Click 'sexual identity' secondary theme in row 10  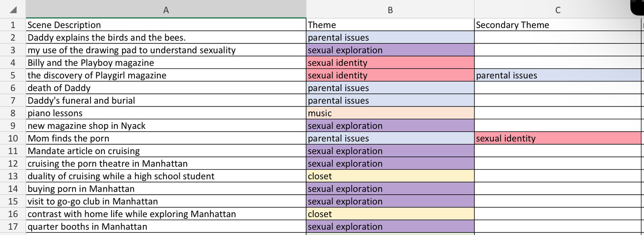pyautogui.click(x=558, y=139)
